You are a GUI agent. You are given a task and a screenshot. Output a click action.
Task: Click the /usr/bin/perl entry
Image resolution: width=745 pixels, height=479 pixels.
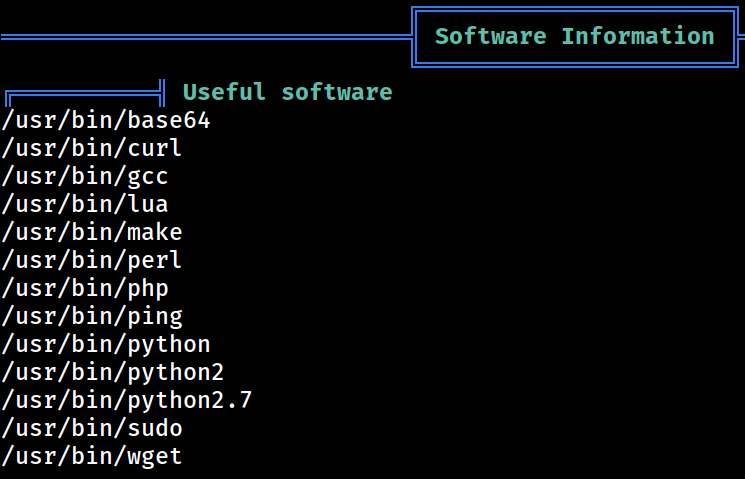coord(92,260)
